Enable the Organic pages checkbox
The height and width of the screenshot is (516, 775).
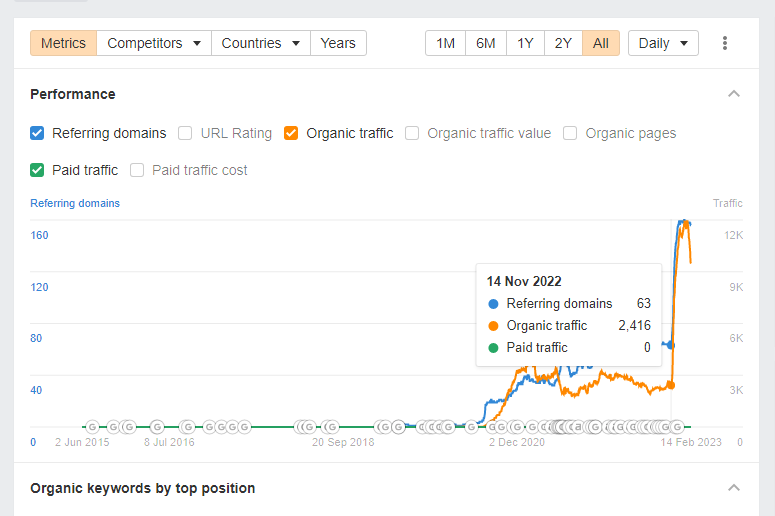click(x=570, y=133)
